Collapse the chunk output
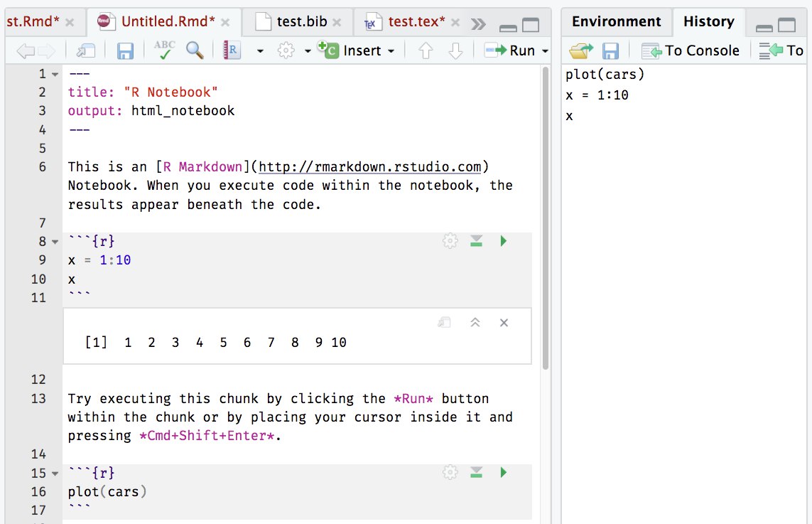The height and width of the screenshot is (524, 812). click(x=475, y=322)
